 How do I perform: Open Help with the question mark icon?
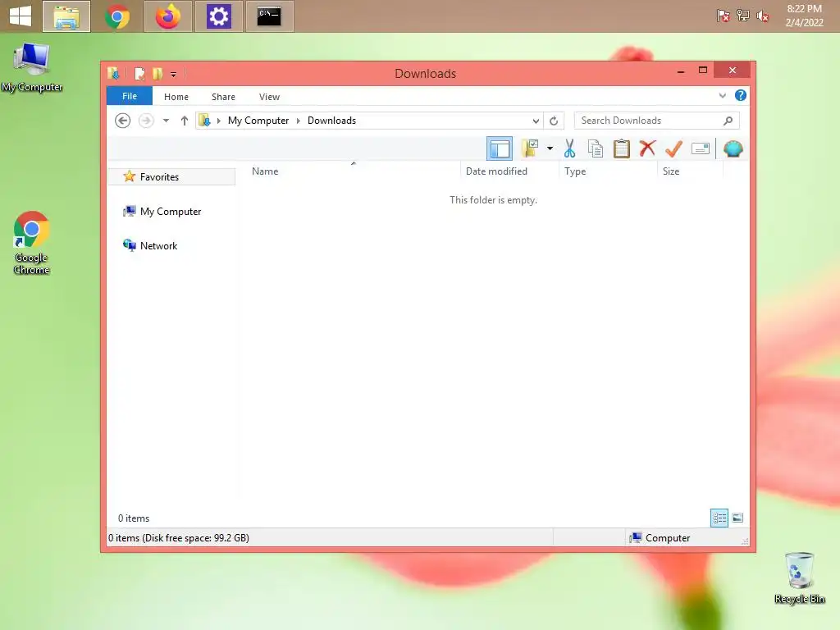741,95
